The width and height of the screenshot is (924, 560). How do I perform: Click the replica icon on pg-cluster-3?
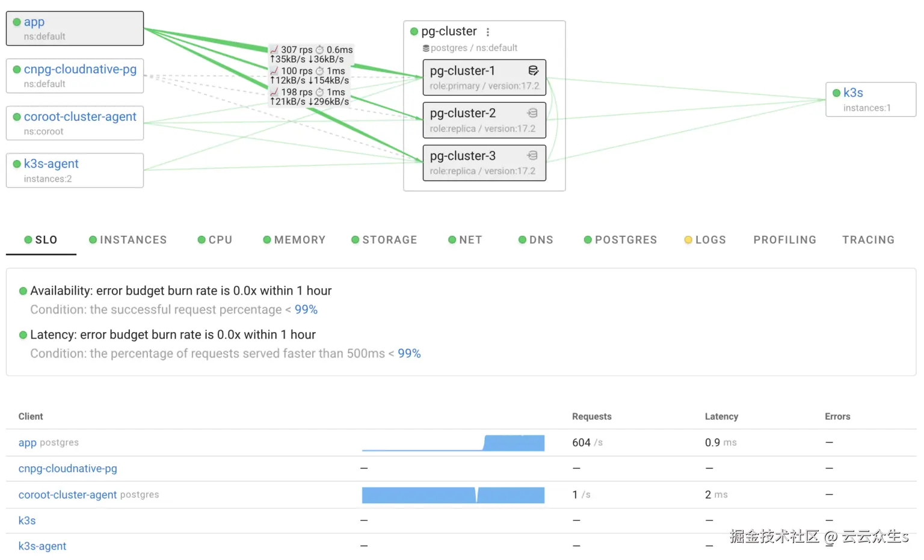(x=532, y=156)
